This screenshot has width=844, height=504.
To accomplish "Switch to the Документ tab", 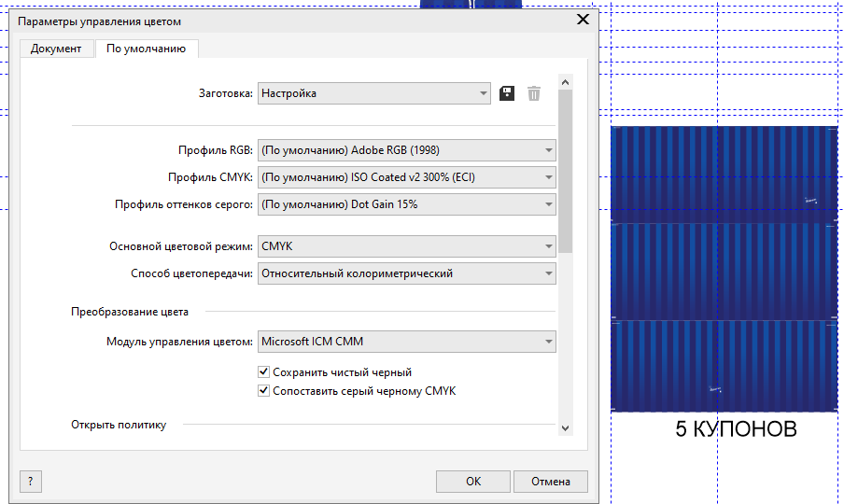I will pos(56,49).
